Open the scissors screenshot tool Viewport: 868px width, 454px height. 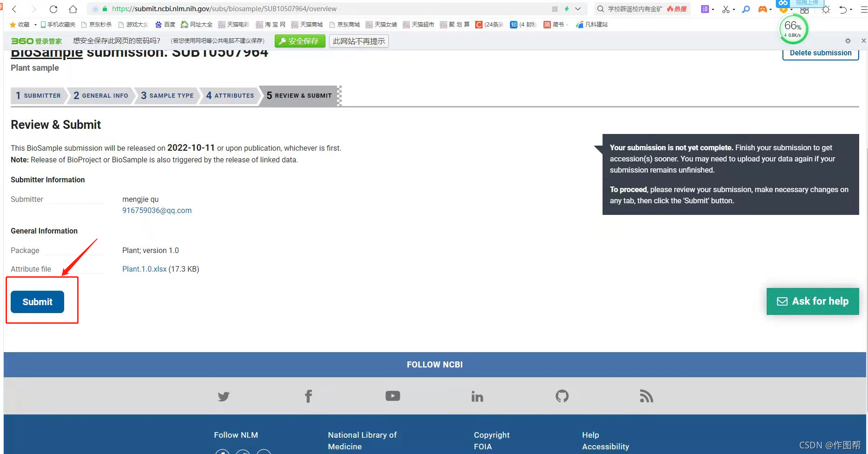tap(726, 9)
